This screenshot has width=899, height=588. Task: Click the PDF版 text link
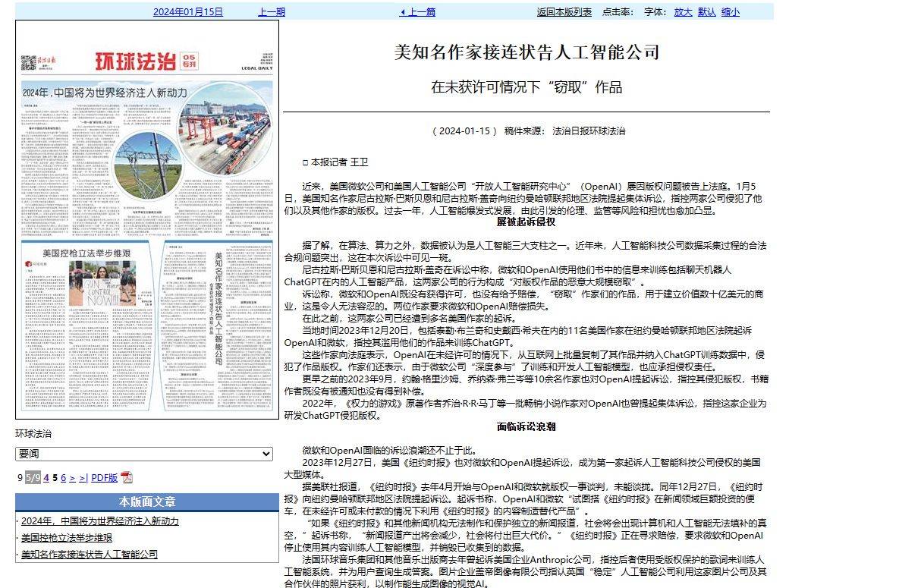coord(104,478)
